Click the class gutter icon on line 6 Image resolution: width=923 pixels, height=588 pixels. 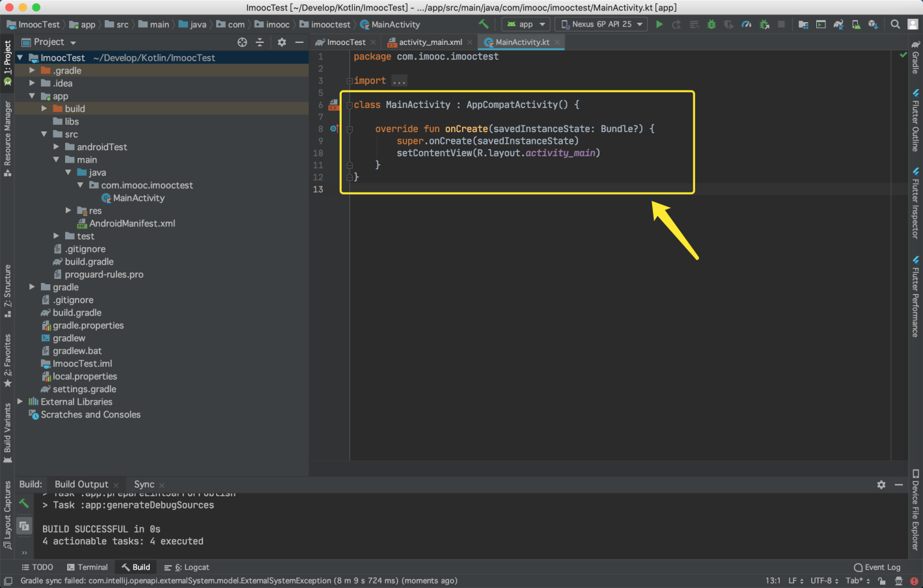click(334, 105)
